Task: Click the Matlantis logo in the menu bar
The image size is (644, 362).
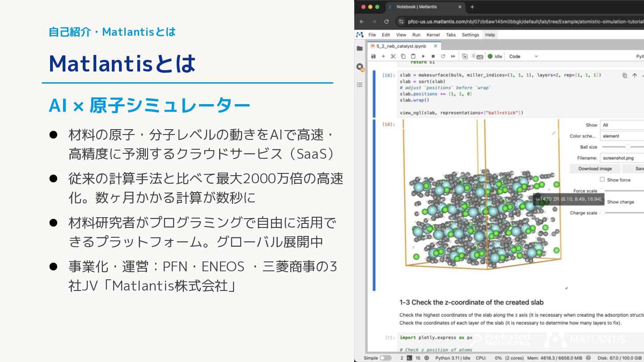Action: coord(359,34)
